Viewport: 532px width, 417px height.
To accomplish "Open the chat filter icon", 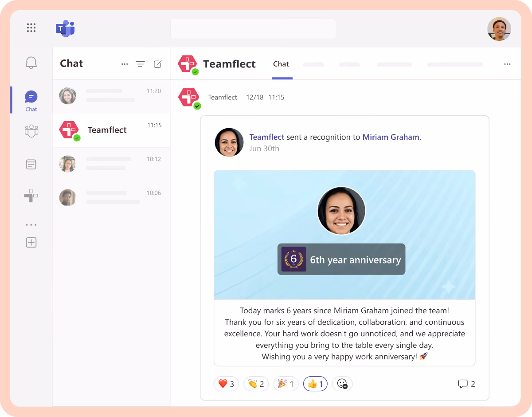I will click(140, 64).
